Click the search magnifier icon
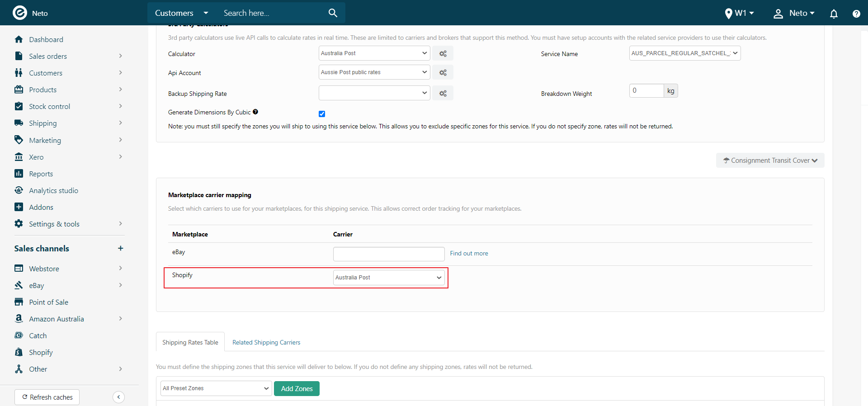This screenshot has width=868, height=406. 333,13
